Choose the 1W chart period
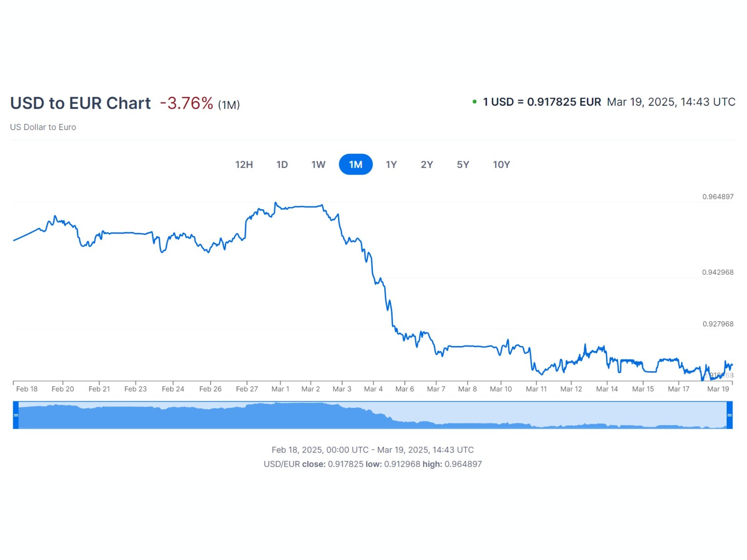The width and height of the screenshot is (747, 560). pyautogui.click(x=318, y=164)
